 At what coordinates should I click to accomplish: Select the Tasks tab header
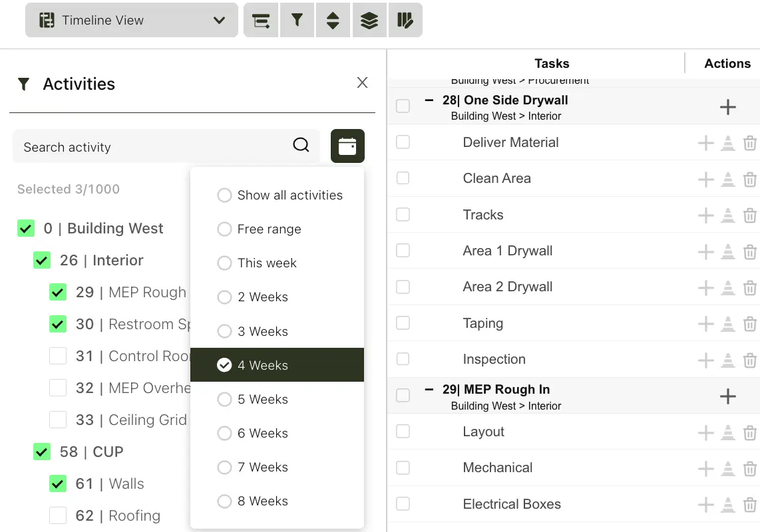point(552,63)
